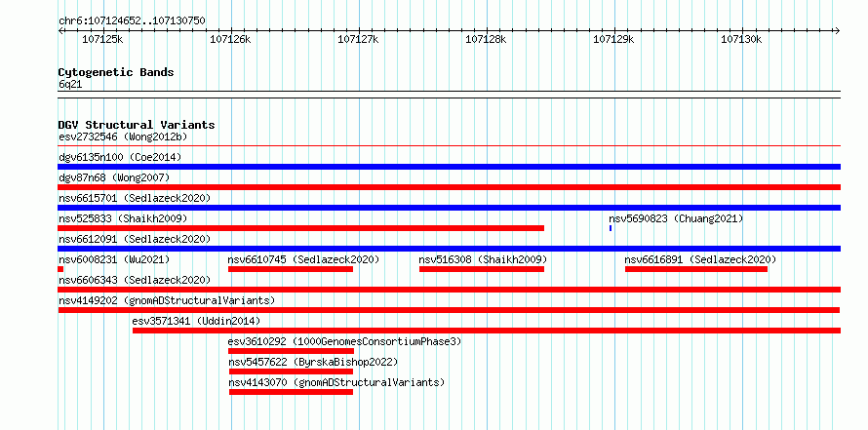This screenshot has height=430, width=868.
Task: Open the nsv6606343 (Sedlazeck2020) label
Action: click(x=135, y=280)
